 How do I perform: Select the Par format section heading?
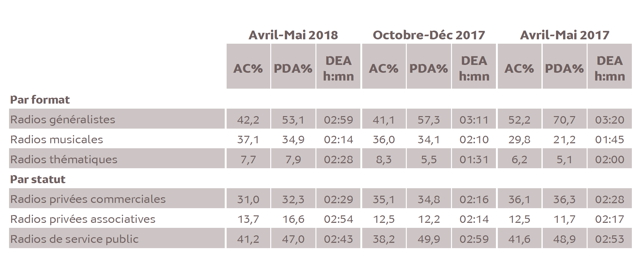click(x=40, y=100)
